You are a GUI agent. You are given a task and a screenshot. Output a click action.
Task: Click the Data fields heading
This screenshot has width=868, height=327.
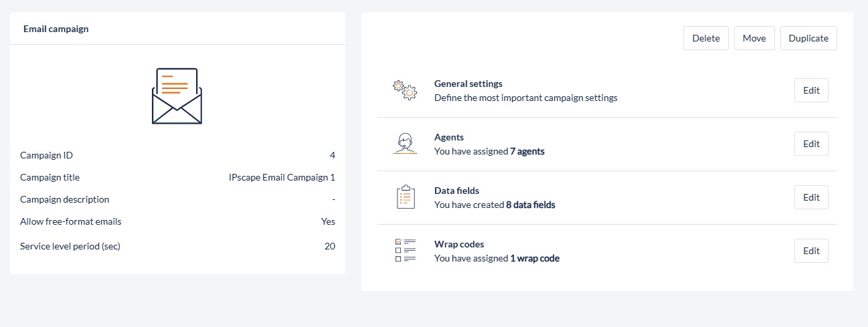pyautogui.click(x=456, y=191)
